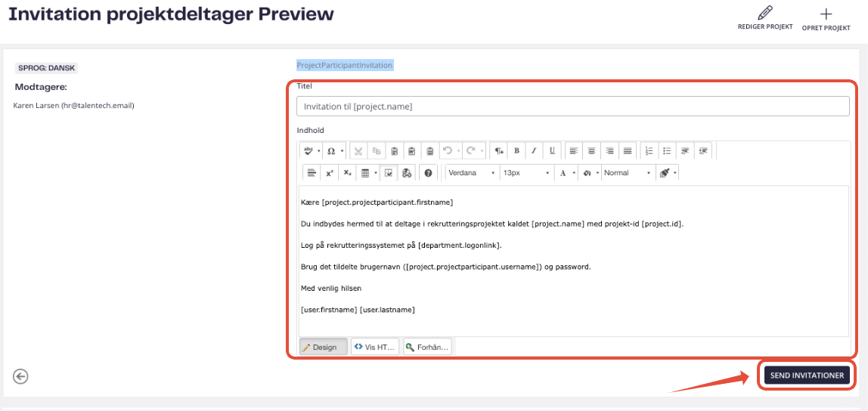Open the spell check tool

(x=309, y=150)
